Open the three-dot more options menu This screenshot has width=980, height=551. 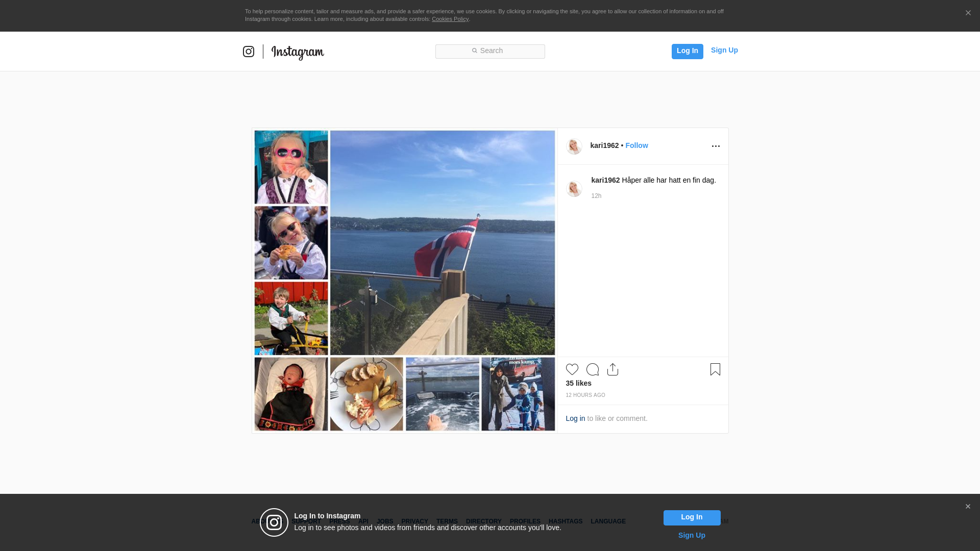pyautogui.click(x=716, y=146)
